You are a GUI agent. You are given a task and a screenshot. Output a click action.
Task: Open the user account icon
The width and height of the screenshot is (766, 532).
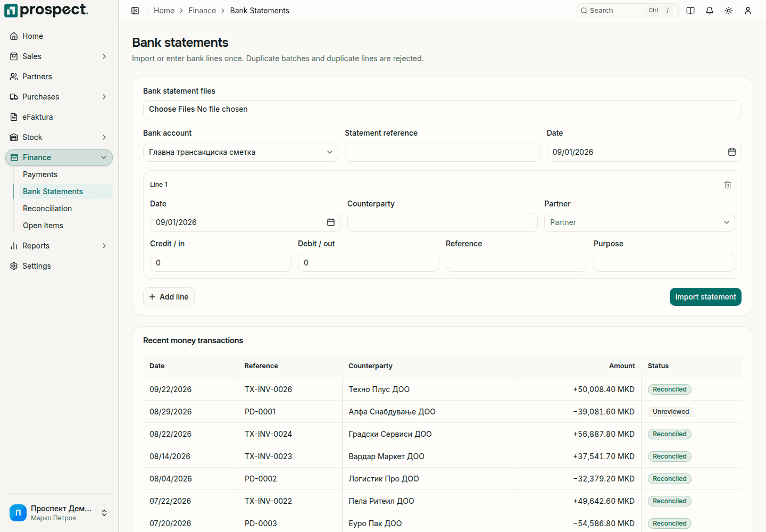tap(748, 11)
